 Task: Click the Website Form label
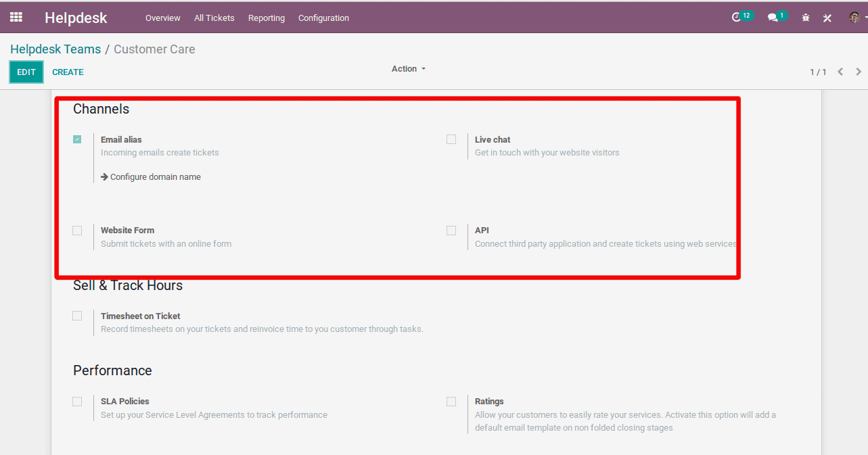point(127,231)
